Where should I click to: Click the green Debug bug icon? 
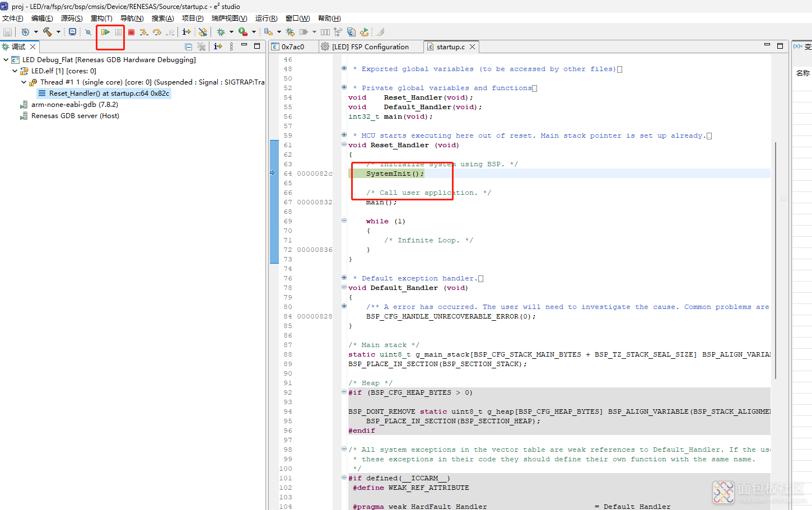point(221,32)
